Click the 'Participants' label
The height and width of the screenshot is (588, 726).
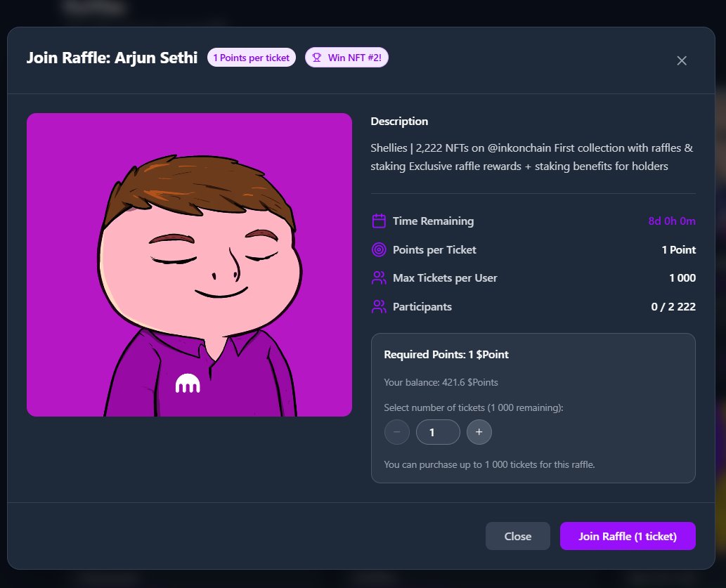coord(422,306)
